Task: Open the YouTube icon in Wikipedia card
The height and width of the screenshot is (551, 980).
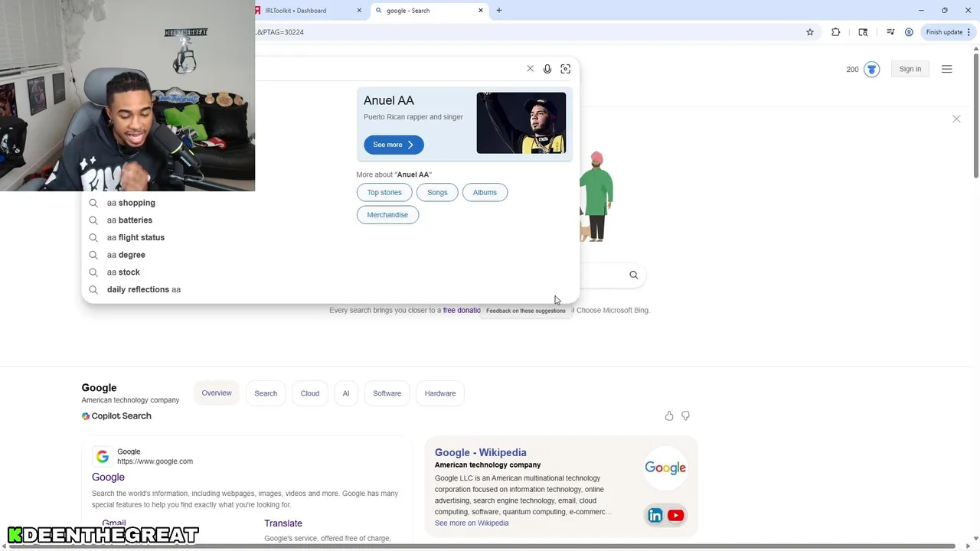Action: click(x=675, y=516)
